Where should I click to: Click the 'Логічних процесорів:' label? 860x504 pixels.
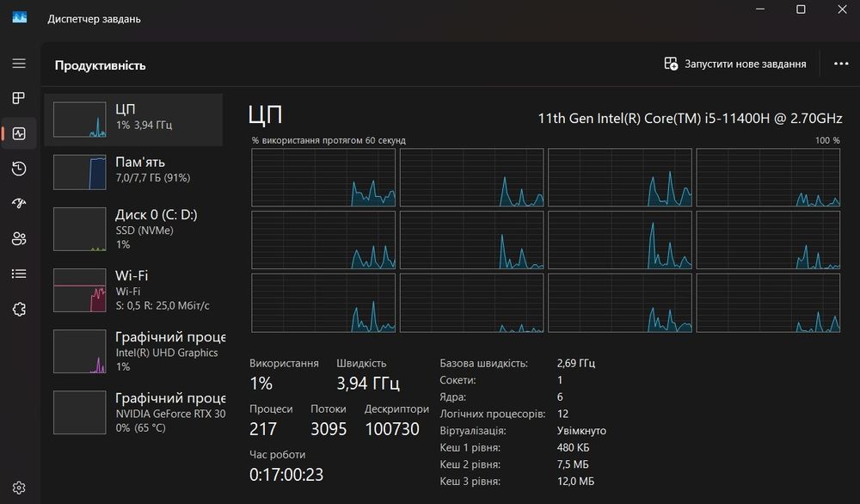click(493, 414)
